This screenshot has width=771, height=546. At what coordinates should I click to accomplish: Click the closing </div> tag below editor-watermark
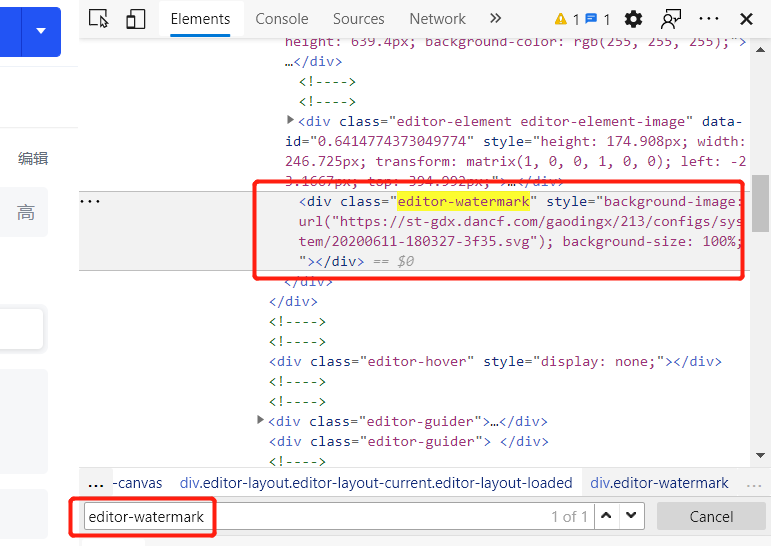pos(308,282)
